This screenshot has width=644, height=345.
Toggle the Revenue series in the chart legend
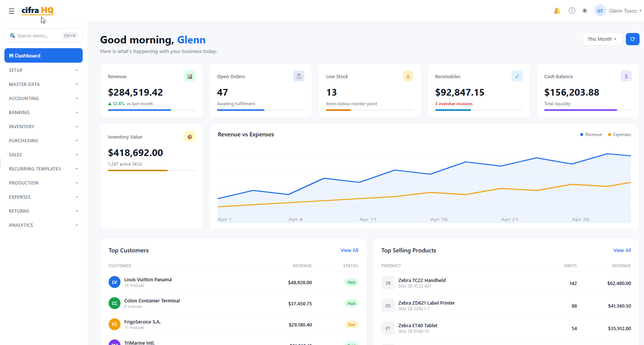pos(591,135)
